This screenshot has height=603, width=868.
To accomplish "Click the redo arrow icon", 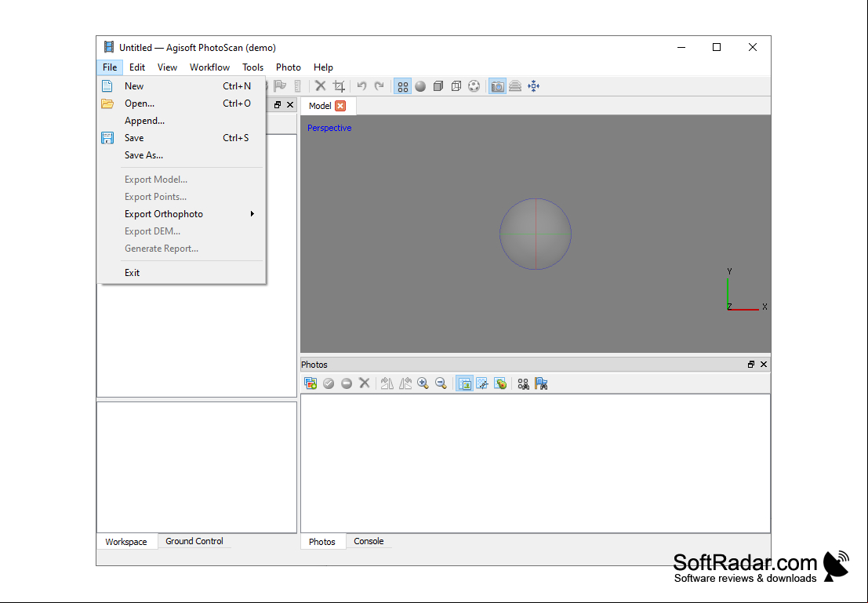I will pyautogui.click(x=380, y=85).
